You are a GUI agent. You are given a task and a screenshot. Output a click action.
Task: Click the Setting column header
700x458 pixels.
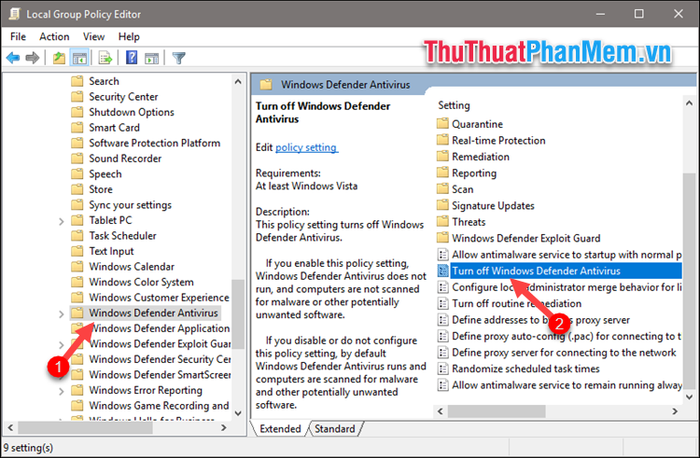tap(454, 105)
